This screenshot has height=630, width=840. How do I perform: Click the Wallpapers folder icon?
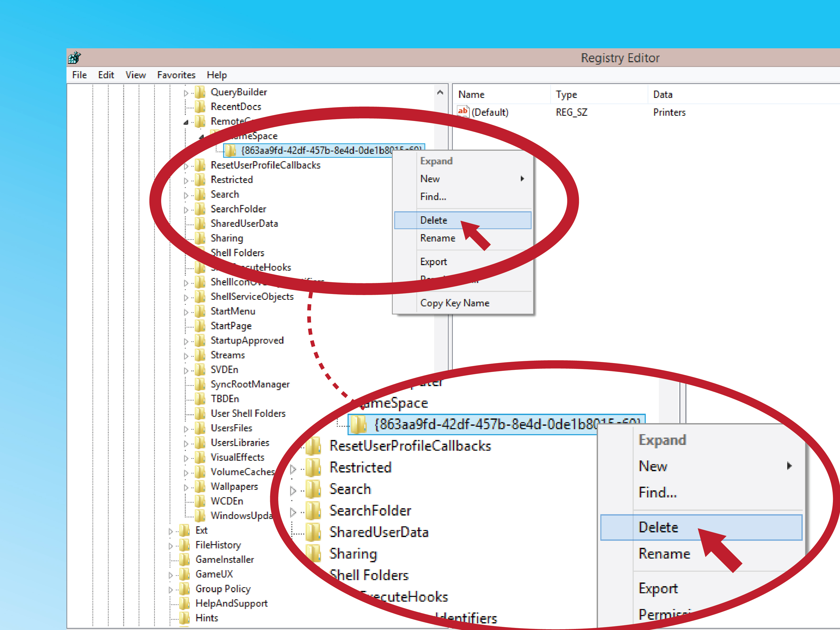coord(200,486)
